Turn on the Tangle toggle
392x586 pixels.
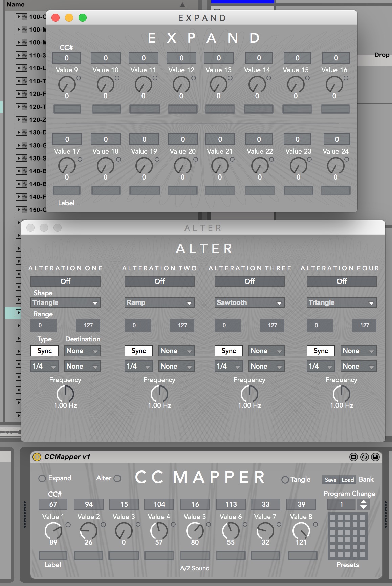point(285,480)
